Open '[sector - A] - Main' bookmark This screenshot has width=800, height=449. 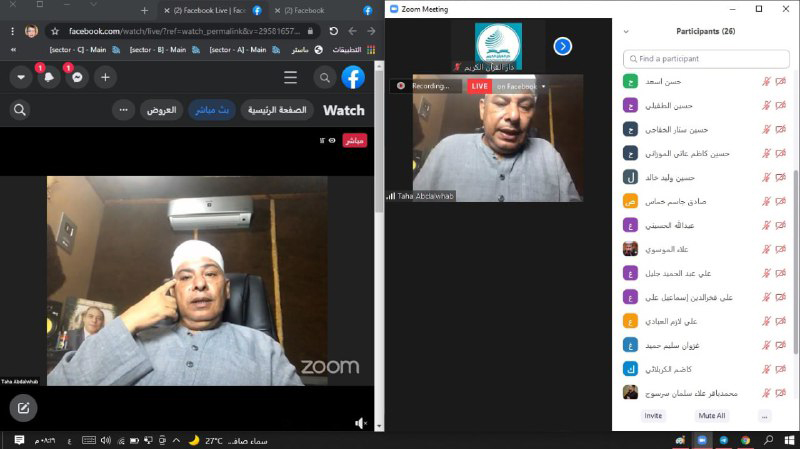coord(244,50)
